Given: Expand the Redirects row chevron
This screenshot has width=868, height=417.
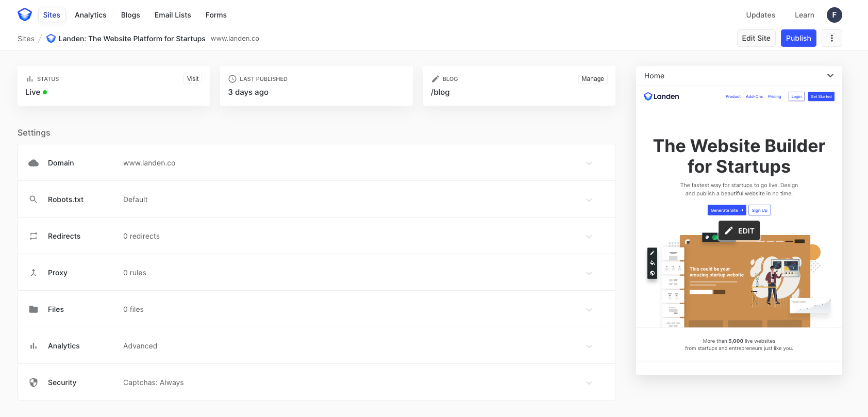Looking at the screenshot, I should click(589, 236).
